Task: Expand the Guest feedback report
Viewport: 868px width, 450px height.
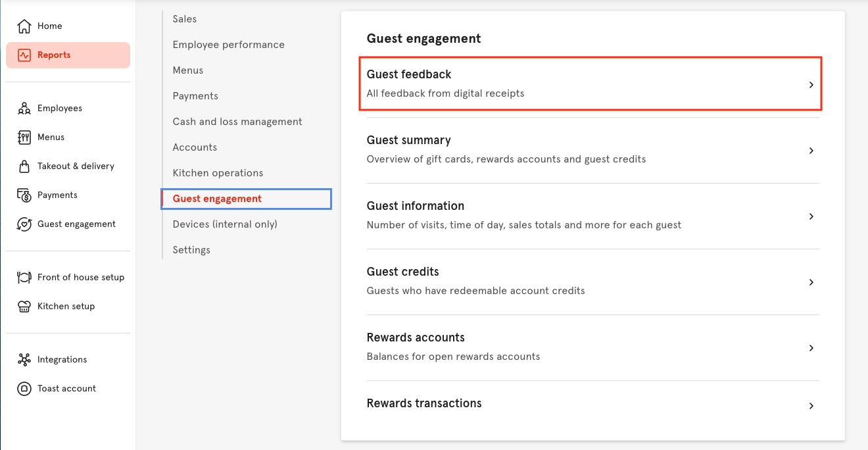Action: coord(811,84)
